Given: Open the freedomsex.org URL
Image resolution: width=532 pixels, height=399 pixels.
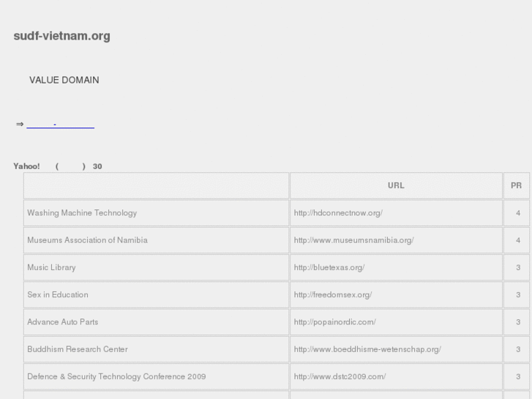Looking at the screenshot, I should tap(333, 294).
